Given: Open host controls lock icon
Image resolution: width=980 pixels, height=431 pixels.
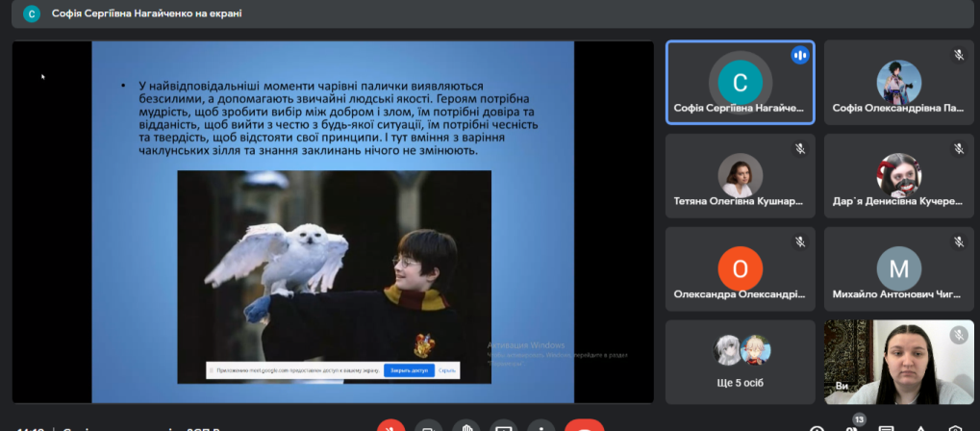Looking at the screenshot, I should (x=955, y=428).
